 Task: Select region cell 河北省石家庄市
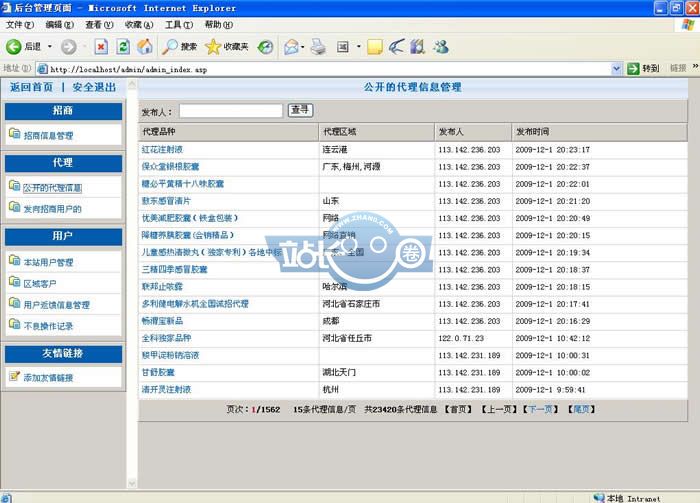[x=351, y=303]
